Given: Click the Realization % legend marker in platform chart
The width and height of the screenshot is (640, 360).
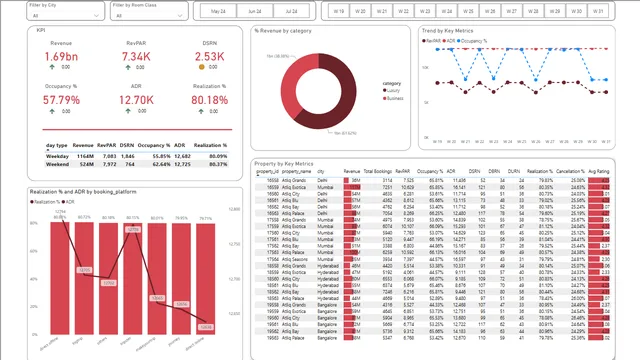Looking at the screenshot, I should point(32,202).
